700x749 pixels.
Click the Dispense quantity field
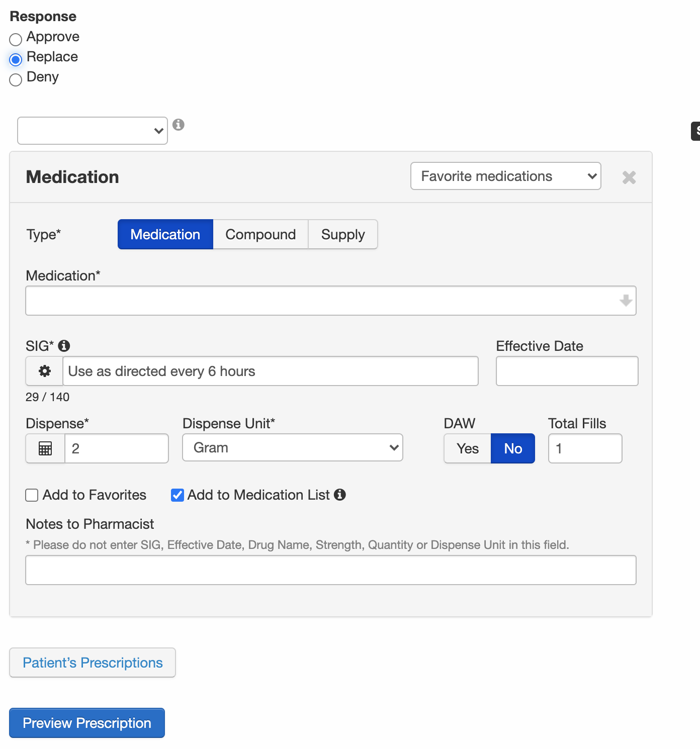click(x=117, y=448)
